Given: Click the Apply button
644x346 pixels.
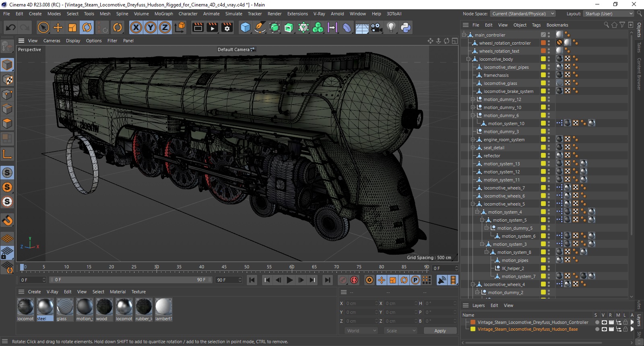Looking at the screenshot, I should (x=440, y=331).
